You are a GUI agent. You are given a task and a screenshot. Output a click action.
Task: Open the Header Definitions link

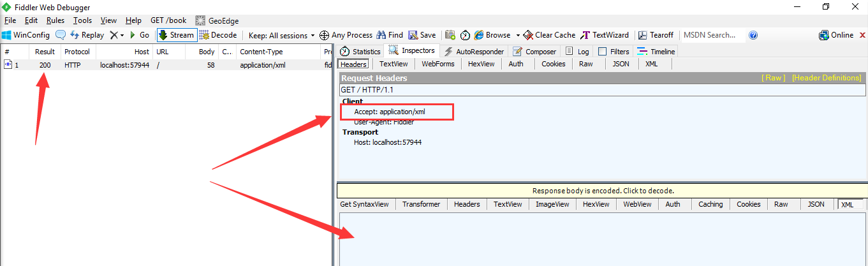(827, 78)
